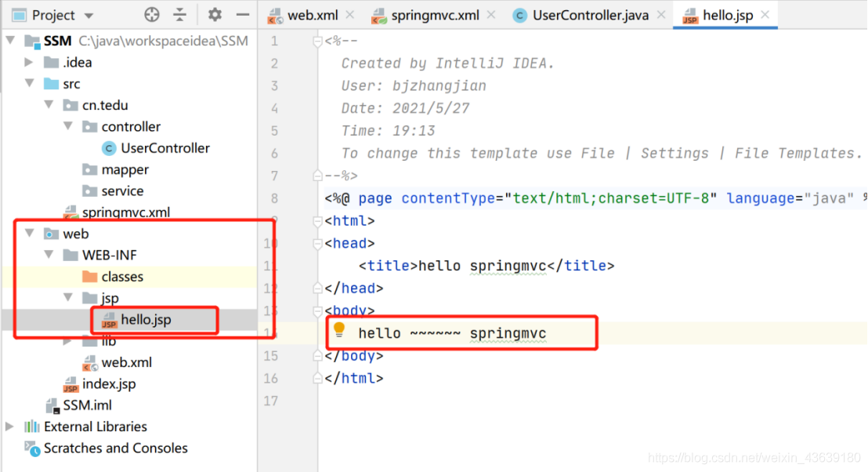Image resolution: width=868 pixels, height=472 pixels.
Task: Select the service package in tree
Action: click(x=122, y=191)
